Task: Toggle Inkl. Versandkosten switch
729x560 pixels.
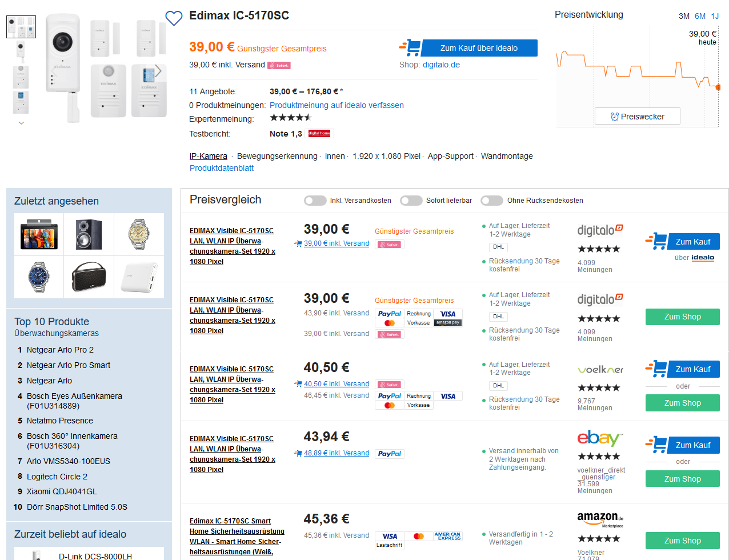Action: (315, 201)
